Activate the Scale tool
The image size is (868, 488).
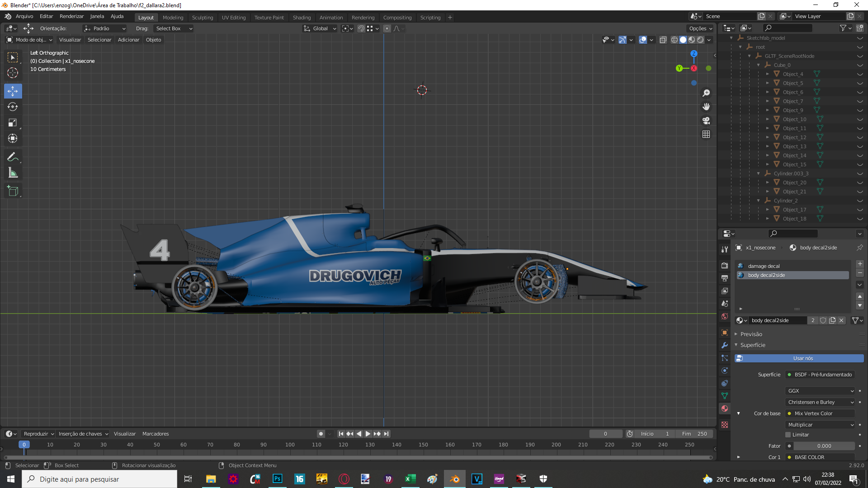(x=13, y=122)
